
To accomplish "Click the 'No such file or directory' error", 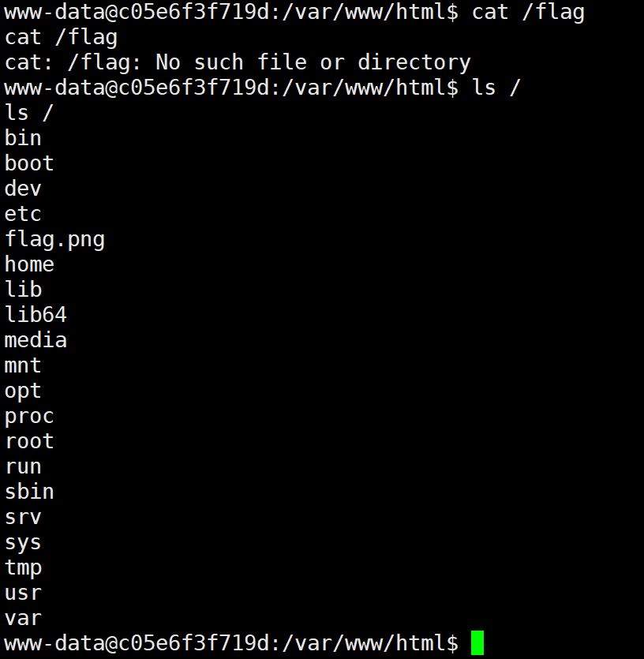I will pos(313,63).
